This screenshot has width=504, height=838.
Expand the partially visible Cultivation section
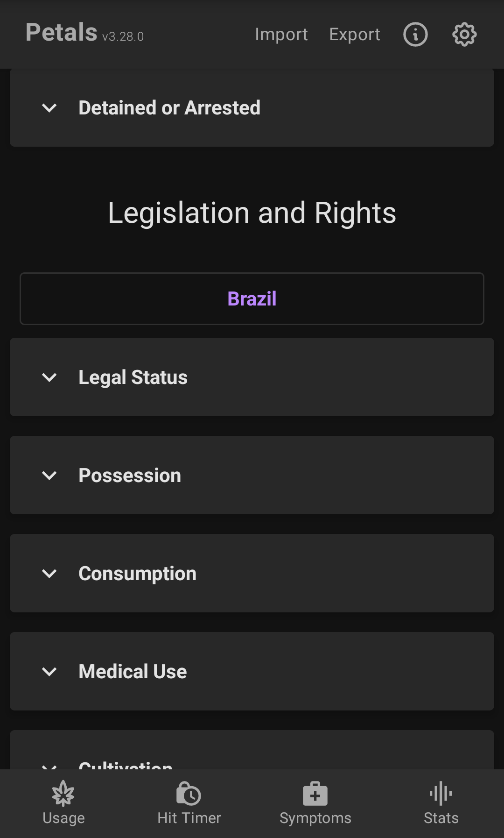click(126, 762)
